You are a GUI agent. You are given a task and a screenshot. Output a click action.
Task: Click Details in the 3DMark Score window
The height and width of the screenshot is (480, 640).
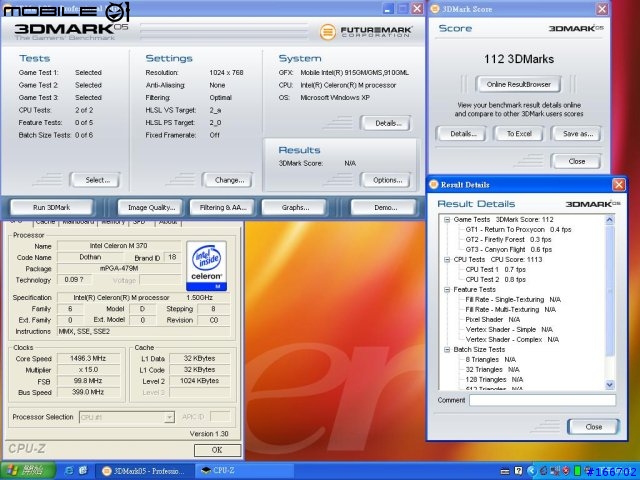(462, 134)
